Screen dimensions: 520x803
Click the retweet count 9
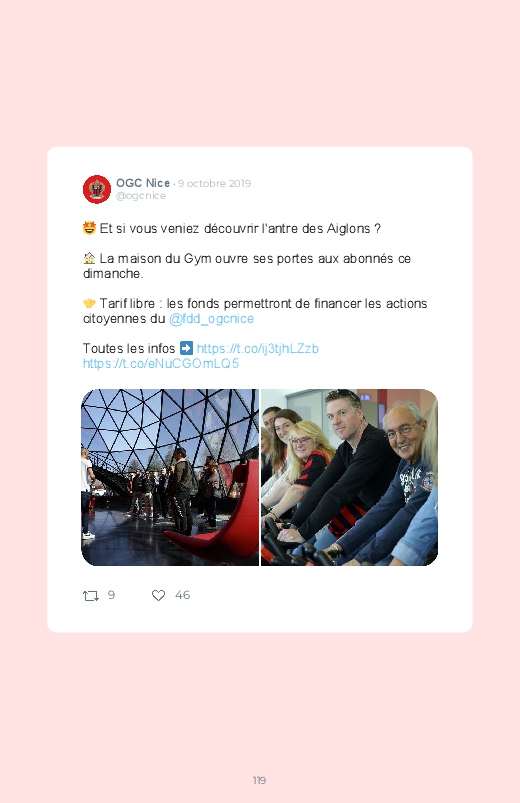[x=111, y=595]
